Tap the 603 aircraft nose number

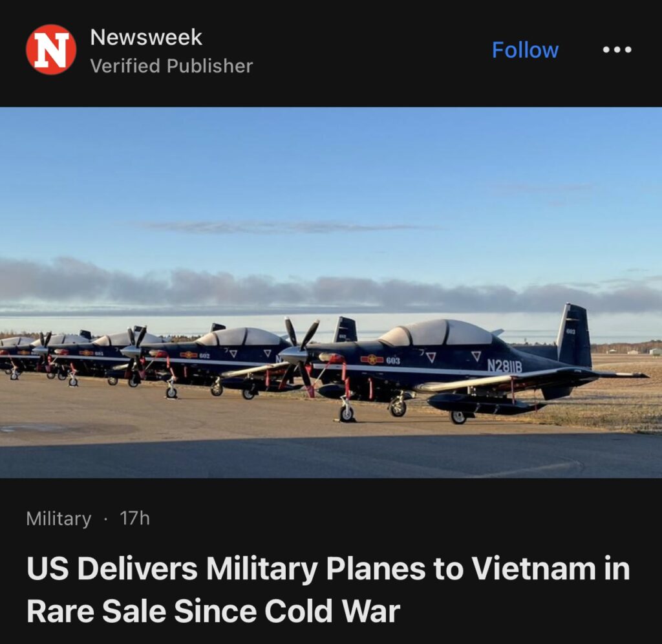pyautogui.click(x=392, y=360)
